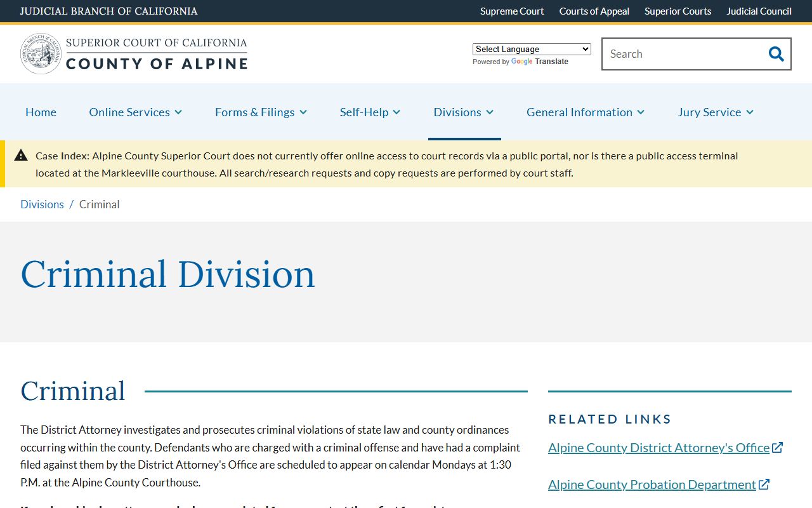This screenshot has width=812, height=508.
Task: Click external link icon beside Probation Department
Action: click(x=764, y=484)
